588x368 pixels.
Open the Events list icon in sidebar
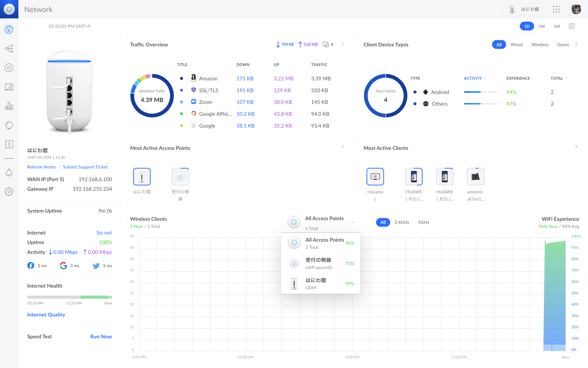(9, 144)
